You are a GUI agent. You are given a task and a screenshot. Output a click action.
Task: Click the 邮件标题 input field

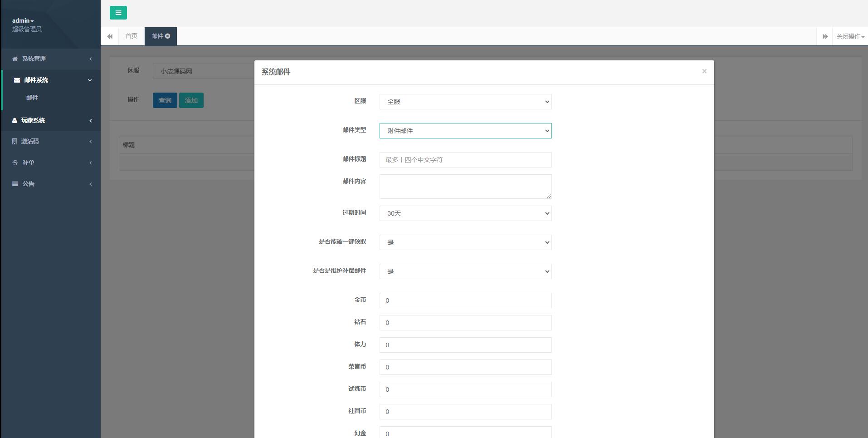point(465,160)
